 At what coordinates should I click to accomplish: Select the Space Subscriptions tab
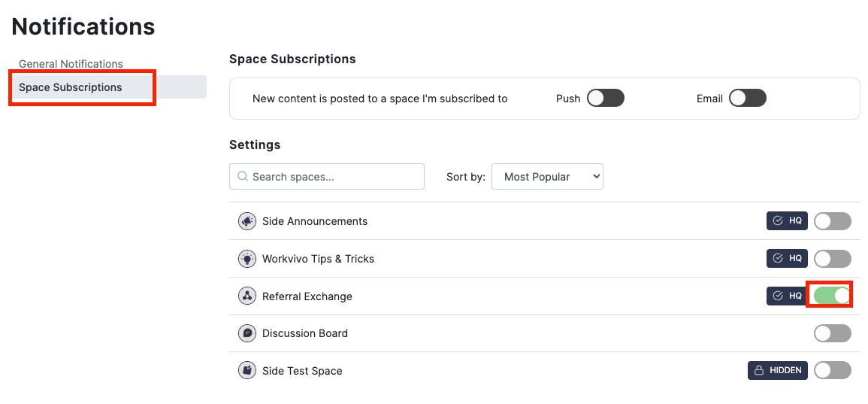tap(109, 87)
